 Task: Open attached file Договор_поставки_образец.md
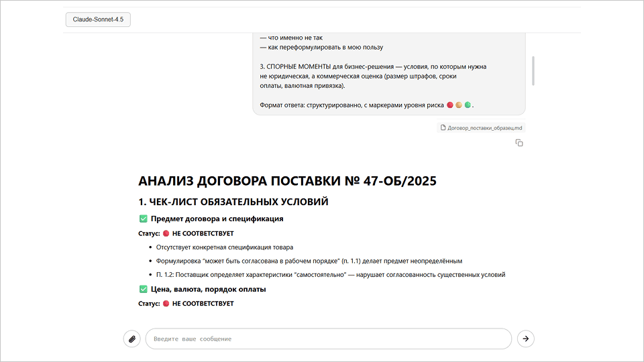(481, 128)
